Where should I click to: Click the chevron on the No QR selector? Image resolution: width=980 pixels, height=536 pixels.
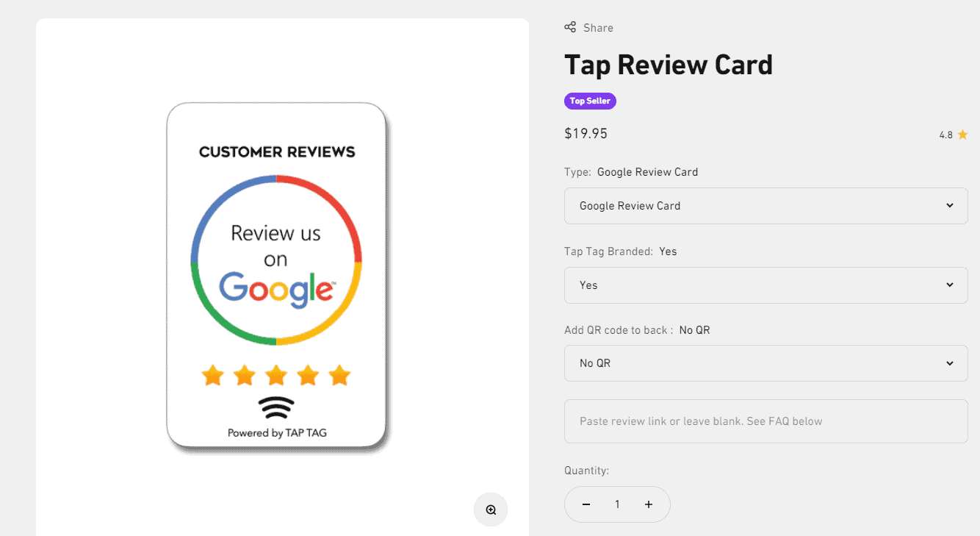[949, 362]
